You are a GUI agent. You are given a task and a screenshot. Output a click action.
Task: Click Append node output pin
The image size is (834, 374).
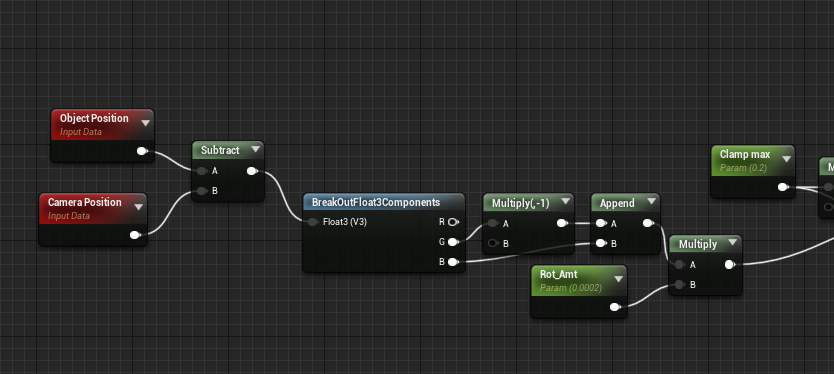tap(648, 223)
